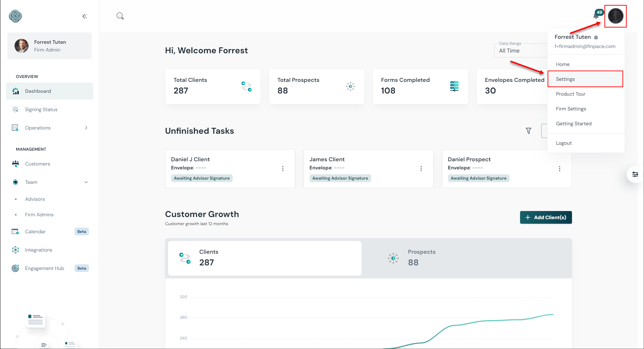Click the profile avatar in top right
Image resolution: width=644 pixels, height=349 pixels.
click(615, 16)
